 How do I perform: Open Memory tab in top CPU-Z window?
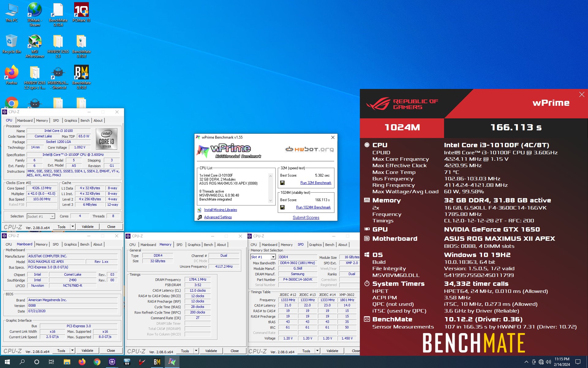42,121
